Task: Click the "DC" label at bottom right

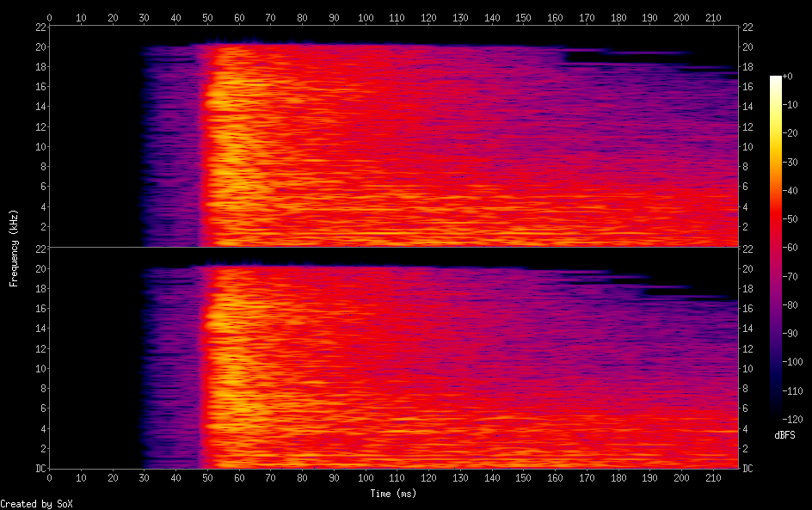Action: (748, 468)
